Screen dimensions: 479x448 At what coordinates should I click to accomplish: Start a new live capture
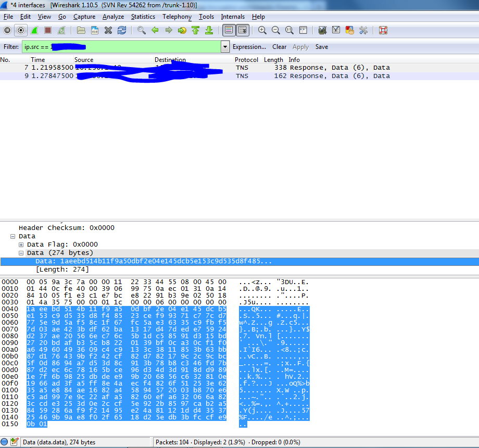[35, 30]
